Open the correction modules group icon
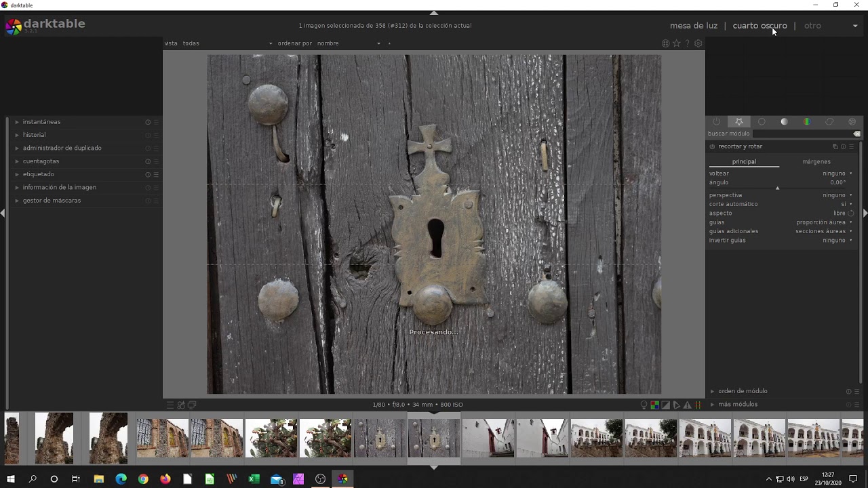868x488 pixels. coord(829,122)
